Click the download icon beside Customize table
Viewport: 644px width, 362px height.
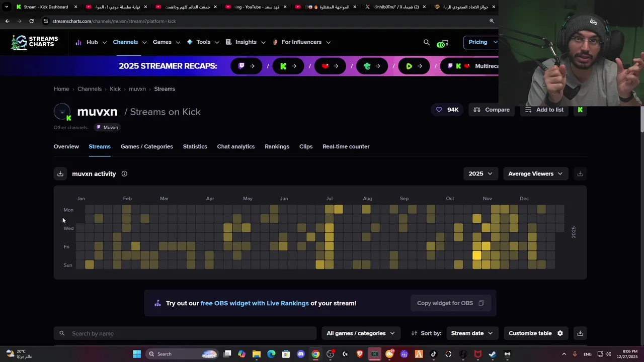click(580, 333)
